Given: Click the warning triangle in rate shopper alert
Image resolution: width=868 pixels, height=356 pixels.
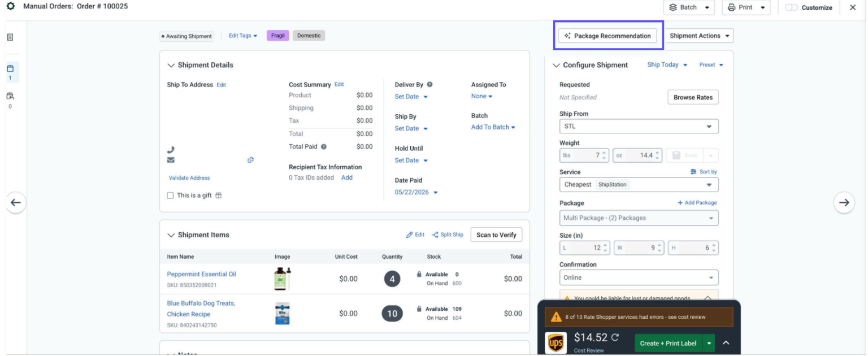Looking at the screenshot, I should (557, 317).
